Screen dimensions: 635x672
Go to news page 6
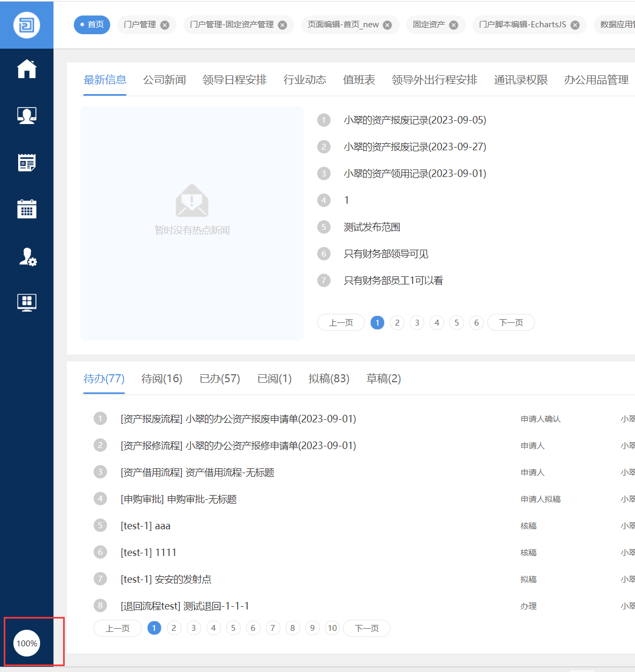[x=476, y=322]
